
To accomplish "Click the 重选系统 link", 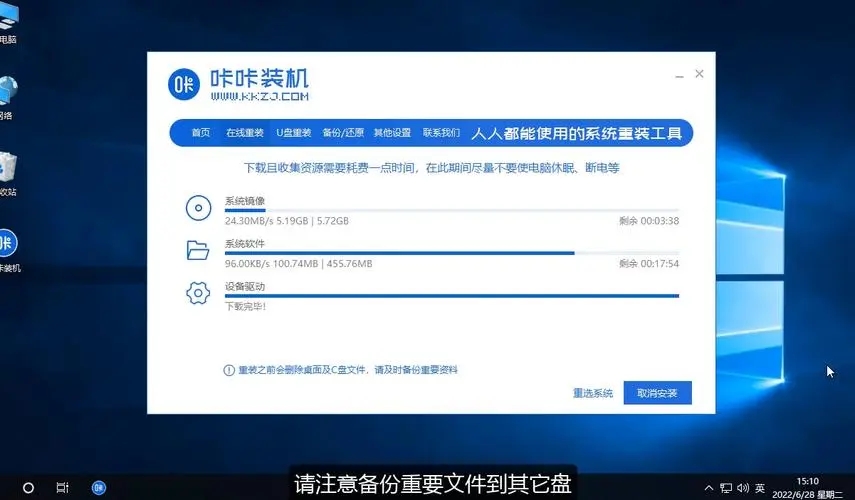I will 593,393.
